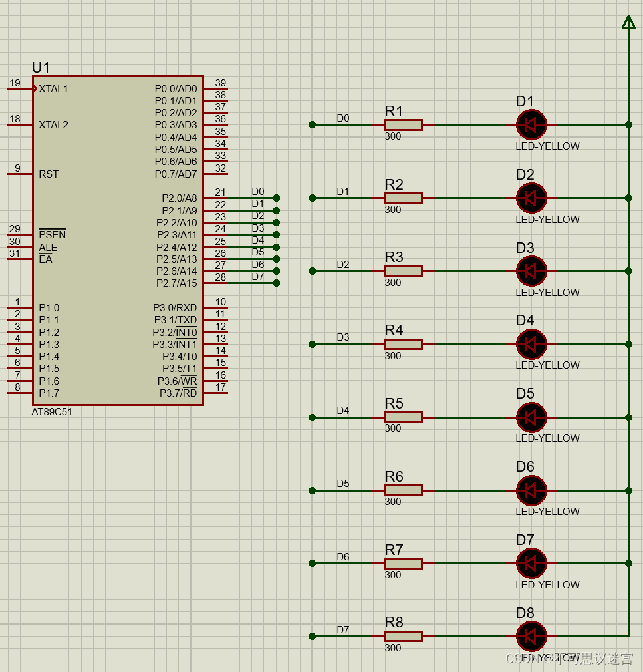Click LED-YELLOW label under D1

547,146
